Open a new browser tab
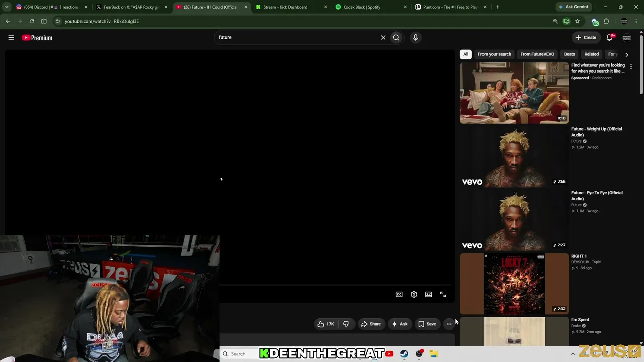Screen dimensions: 644x362 (497, 7)
